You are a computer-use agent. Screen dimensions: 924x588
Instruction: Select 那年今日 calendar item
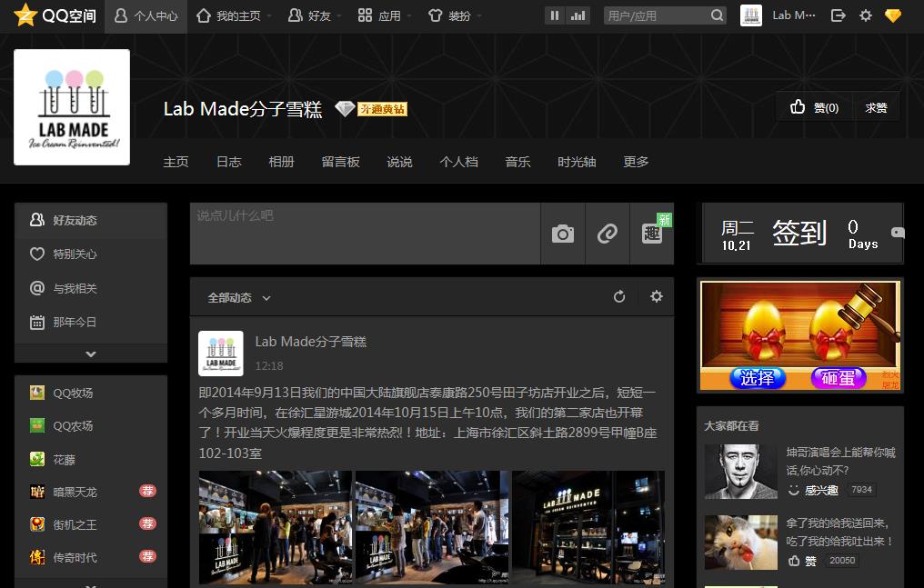(91, 322)
